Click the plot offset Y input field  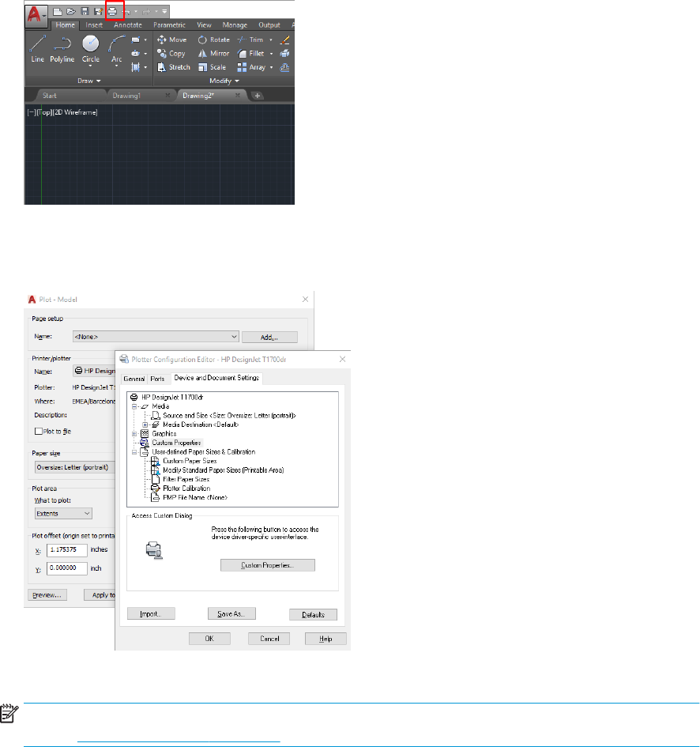pyautogui.click(x=67, y=568)
